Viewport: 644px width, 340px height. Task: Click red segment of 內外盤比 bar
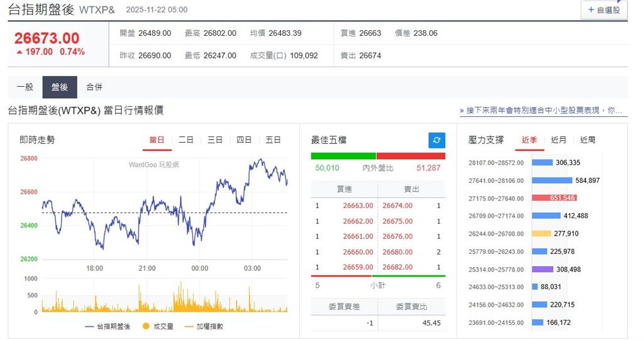click(x=411, y=156)
